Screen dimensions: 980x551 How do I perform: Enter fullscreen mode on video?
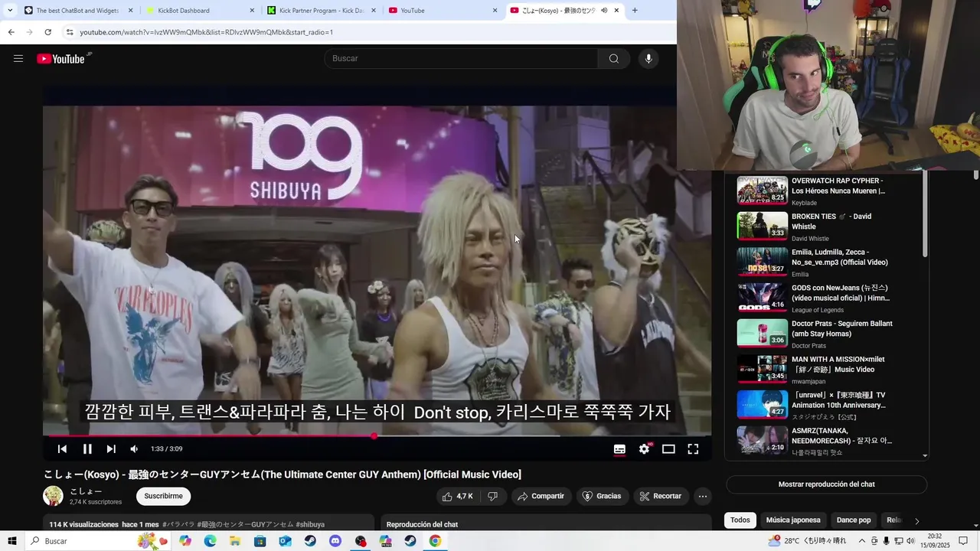tap(693, 449)
